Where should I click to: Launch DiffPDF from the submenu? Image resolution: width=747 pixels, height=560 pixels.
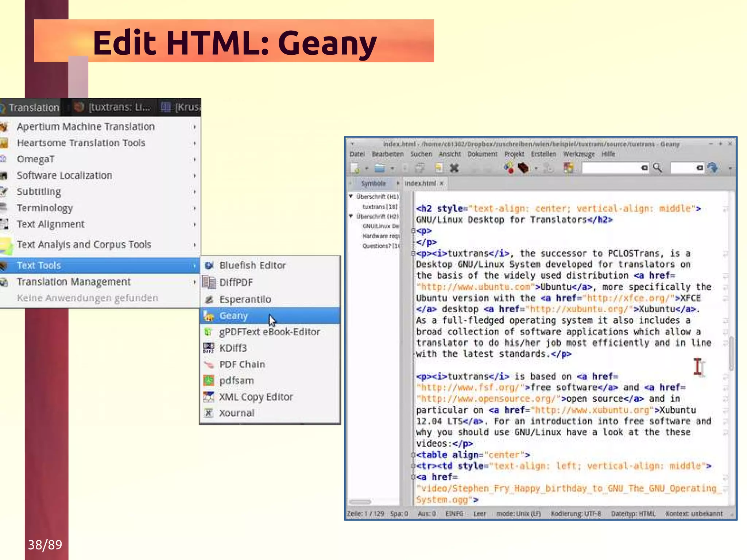(270, 282)
